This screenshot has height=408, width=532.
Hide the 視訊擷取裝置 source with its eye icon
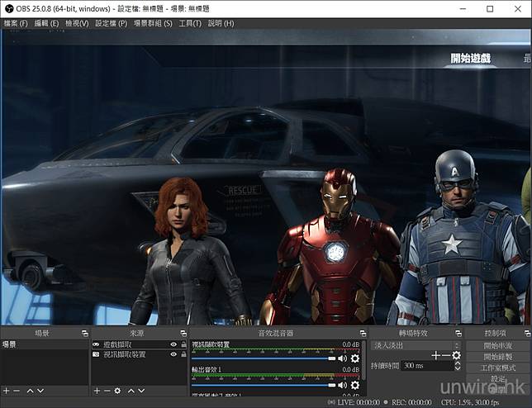[x=173, y=354]
